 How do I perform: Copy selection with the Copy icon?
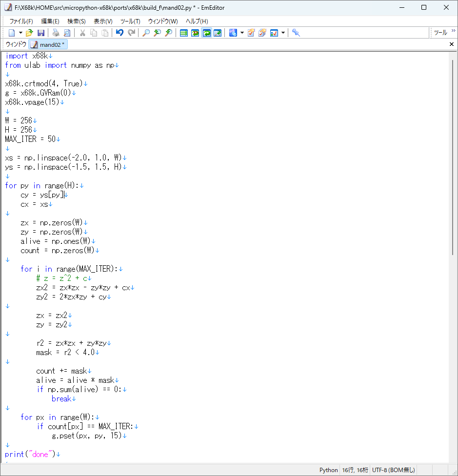94,33
